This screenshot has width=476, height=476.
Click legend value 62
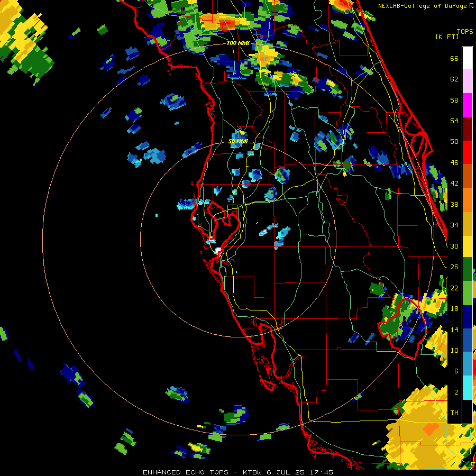pos(454,79)
